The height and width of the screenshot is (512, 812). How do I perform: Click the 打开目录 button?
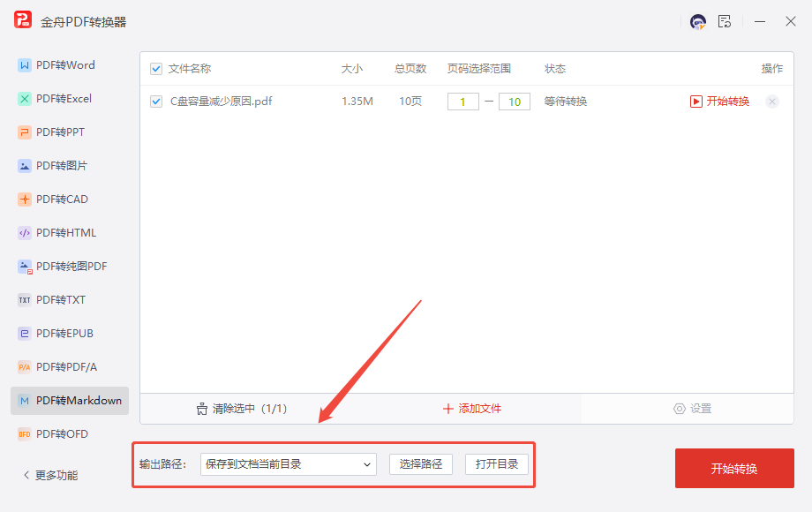pos(497,464)
